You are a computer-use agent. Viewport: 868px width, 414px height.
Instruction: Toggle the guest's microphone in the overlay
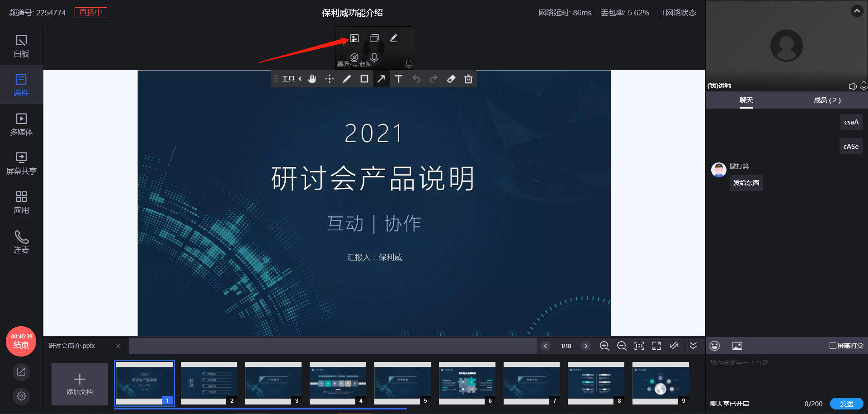(374, 57)
